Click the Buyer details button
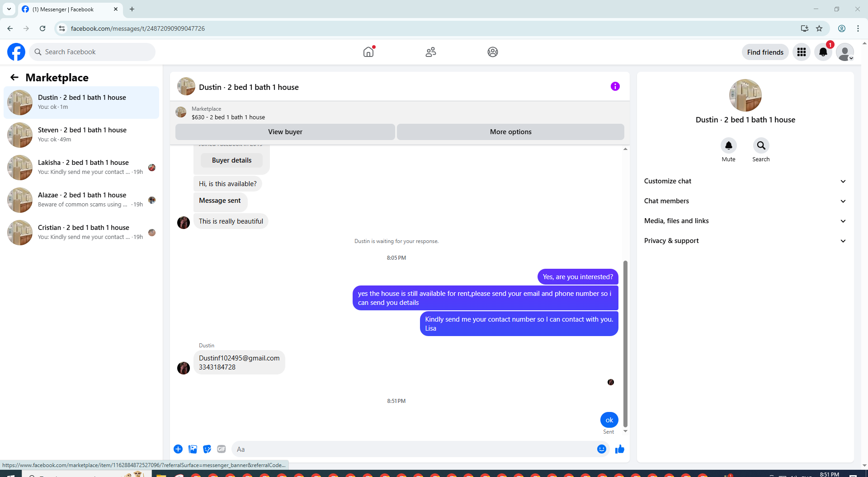The height and width of the screenshot is (477, 868). click(x=231, y=160)
